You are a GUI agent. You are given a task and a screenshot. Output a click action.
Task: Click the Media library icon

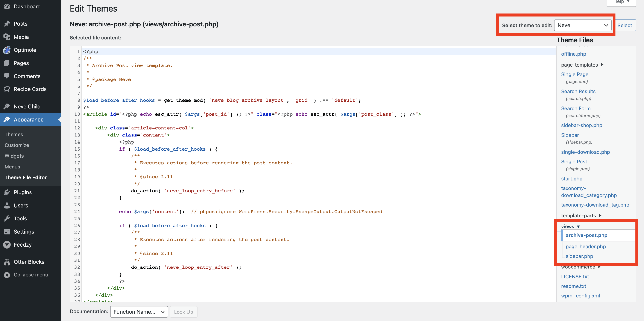click(7, 37)
